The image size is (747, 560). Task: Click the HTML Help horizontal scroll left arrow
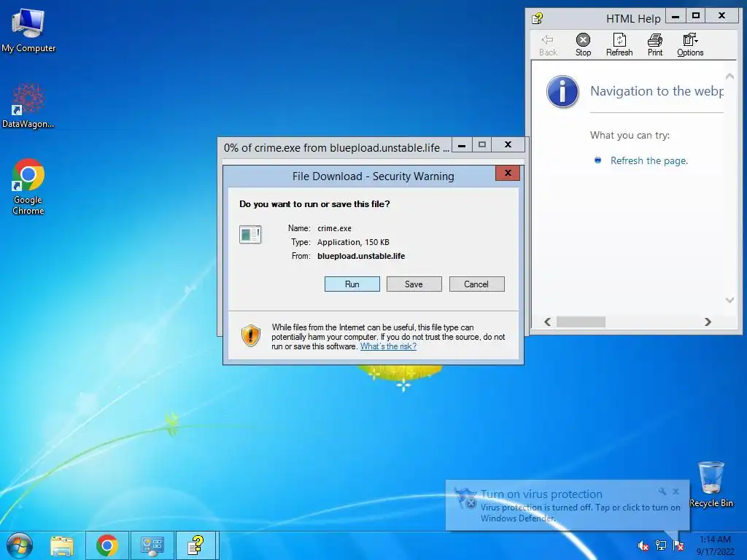(x=548, y=322)
